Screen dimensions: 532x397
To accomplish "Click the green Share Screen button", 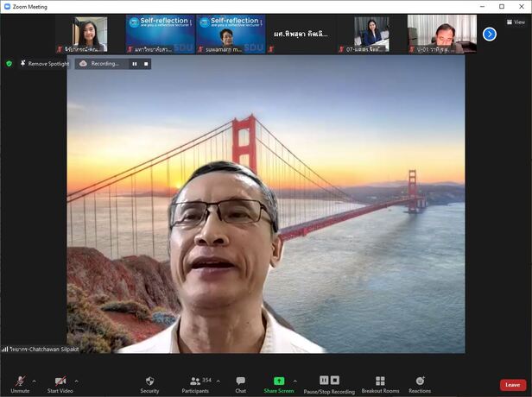I will (x=279, y=384).
